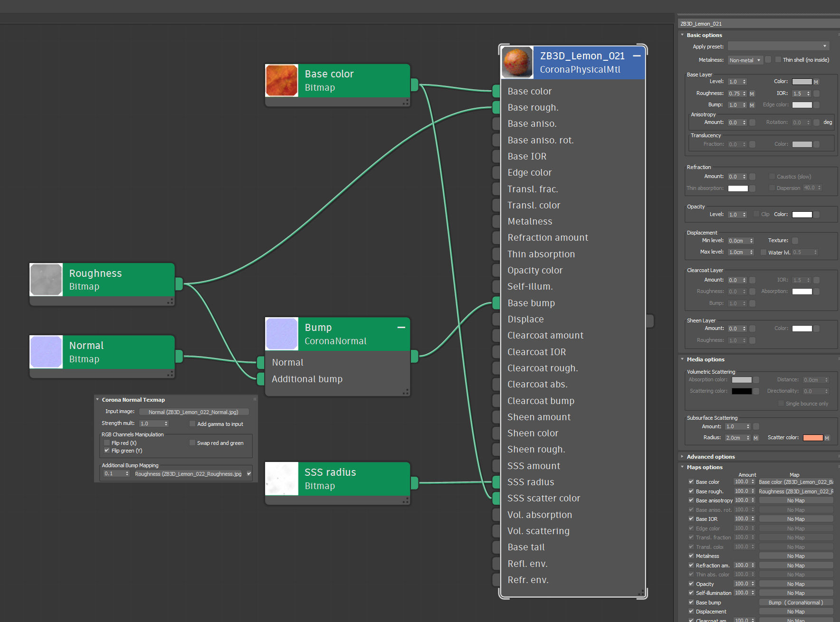Click the M map button beside Bump value
The width and height of the screenshot is (840, 622).
pos(752,105)
